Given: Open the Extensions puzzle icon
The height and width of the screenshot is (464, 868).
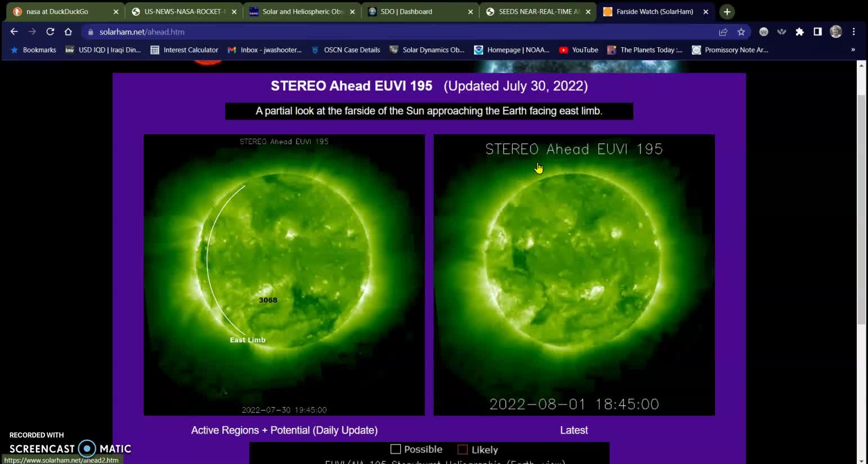Looking at the screenshot, I should (x=800, y=32).
